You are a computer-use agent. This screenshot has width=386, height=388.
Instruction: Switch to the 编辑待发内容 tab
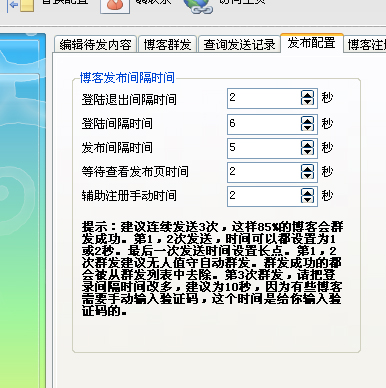pyautogui.click(x=95, y=44)
